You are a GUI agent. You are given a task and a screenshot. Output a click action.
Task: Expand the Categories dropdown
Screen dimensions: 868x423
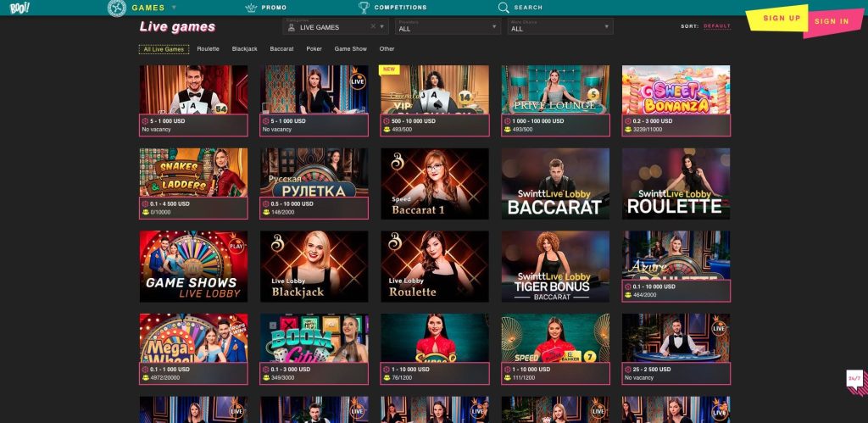click(x=382, y=26)
